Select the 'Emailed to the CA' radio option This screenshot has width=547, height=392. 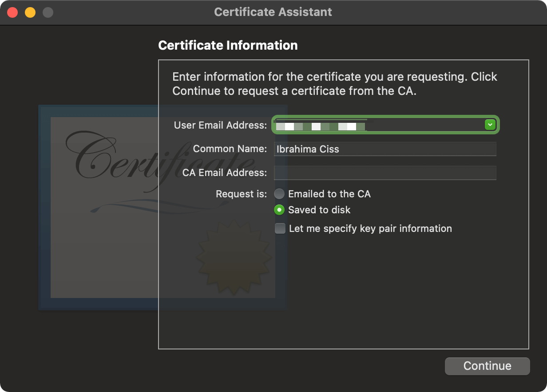(x=279, y=194)
